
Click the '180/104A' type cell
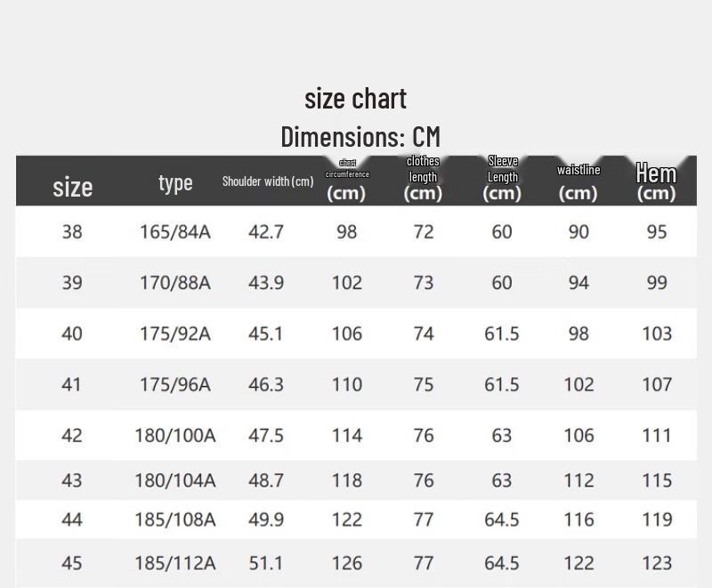coord(175,480)
